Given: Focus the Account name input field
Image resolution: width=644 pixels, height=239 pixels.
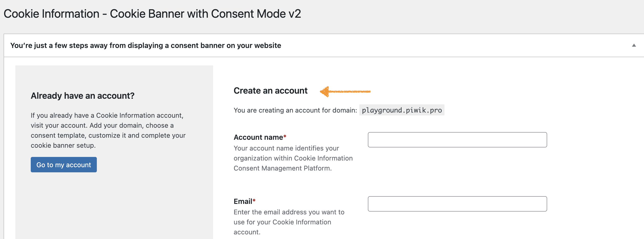Looking at the screenshot, I should (x=457, y=140).
